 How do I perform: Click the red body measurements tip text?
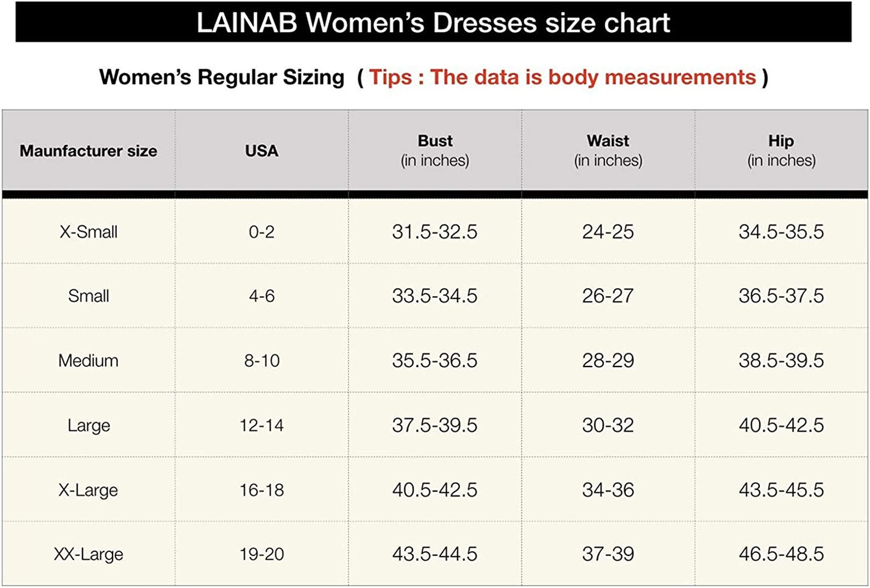tap(562, 78)
